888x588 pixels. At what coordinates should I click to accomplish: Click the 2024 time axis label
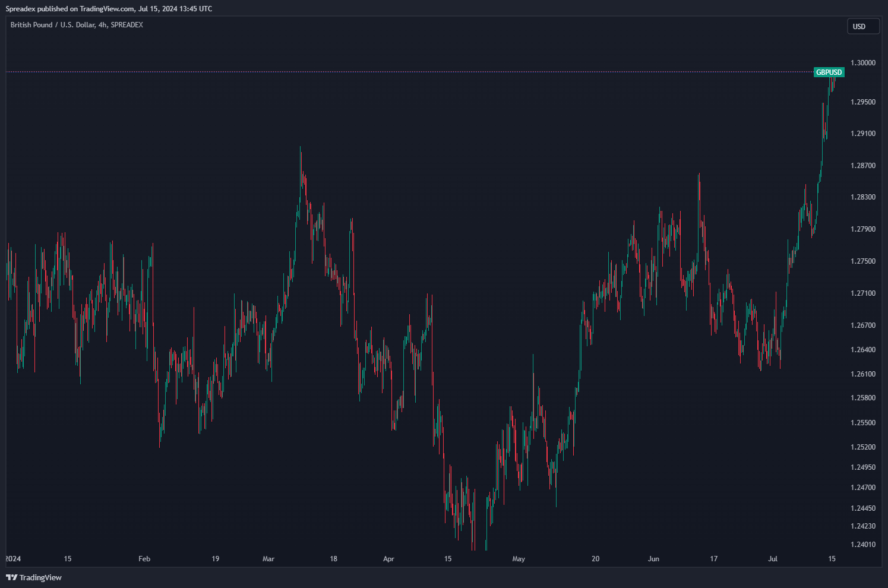[13, 559]
